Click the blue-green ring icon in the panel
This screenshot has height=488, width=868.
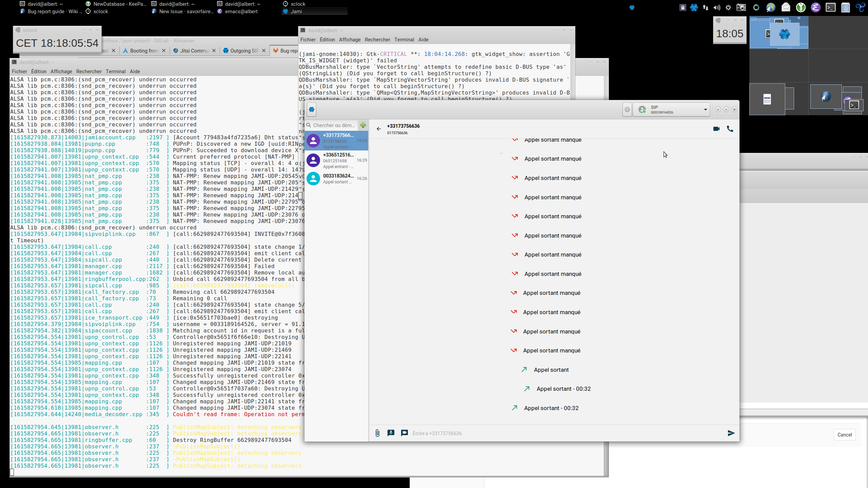756,7
